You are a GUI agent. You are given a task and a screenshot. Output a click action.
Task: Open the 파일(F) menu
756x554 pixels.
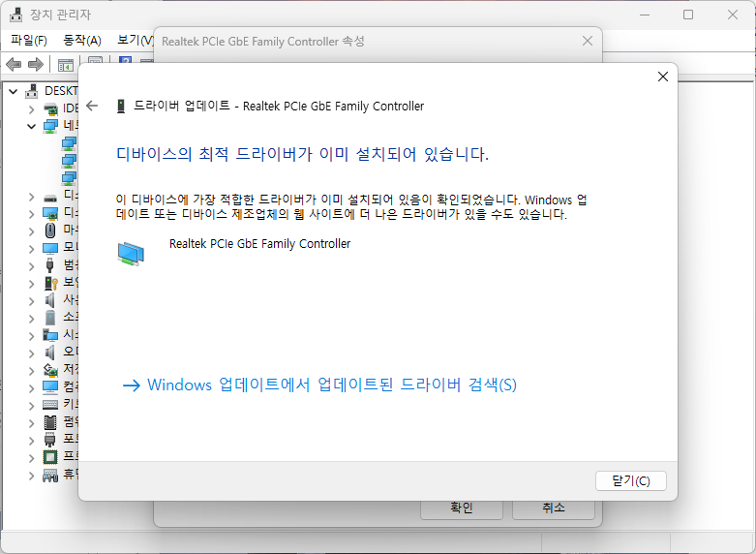[x=29, y=40]
